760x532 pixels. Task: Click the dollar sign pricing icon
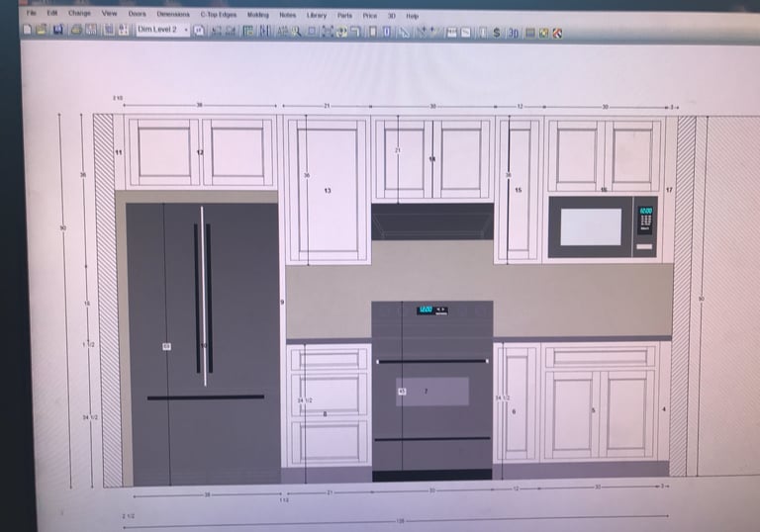pyautogui.click(x=497, y=33)
